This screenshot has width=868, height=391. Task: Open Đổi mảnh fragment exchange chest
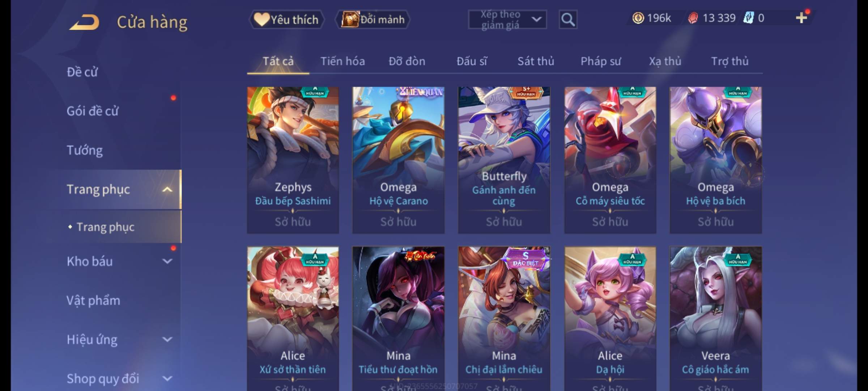[x=373, y=20]
